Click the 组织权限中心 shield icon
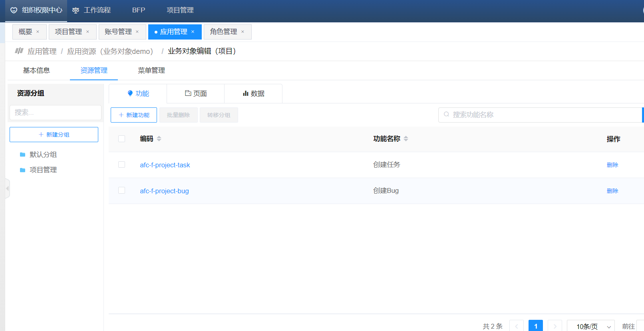644x331 pixels. [14, 10]
